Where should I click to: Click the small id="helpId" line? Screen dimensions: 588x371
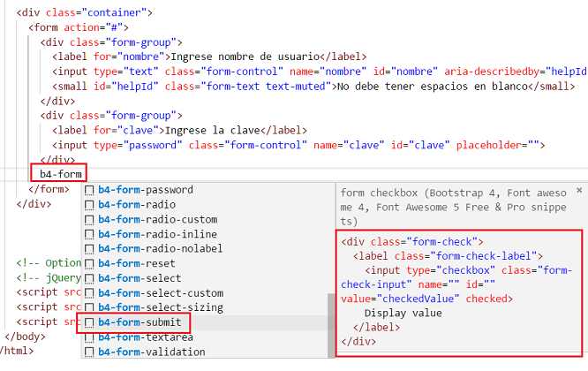pos(313,87)
